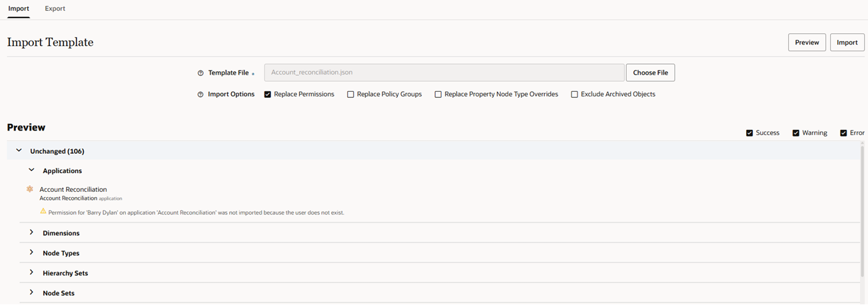Click the 'Account Reconciliation application' subtitle text

coord(81,198)
